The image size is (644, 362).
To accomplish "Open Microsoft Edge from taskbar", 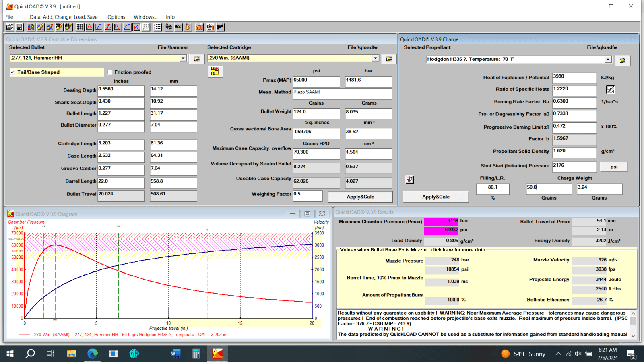I will point(93,354).
